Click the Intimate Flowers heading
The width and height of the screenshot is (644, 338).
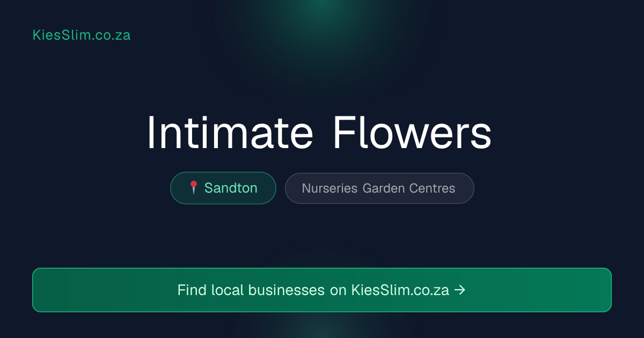[319, 133]
